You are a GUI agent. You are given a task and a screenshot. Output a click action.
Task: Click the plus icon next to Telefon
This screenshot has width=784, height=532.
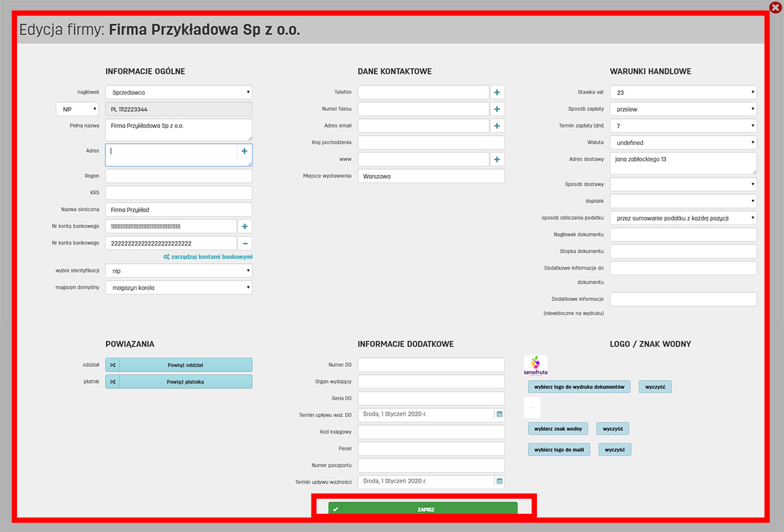point(497,93)
